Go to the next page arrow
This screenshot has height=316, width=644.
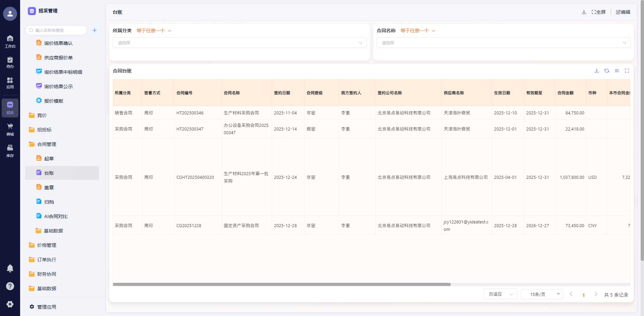596,294
